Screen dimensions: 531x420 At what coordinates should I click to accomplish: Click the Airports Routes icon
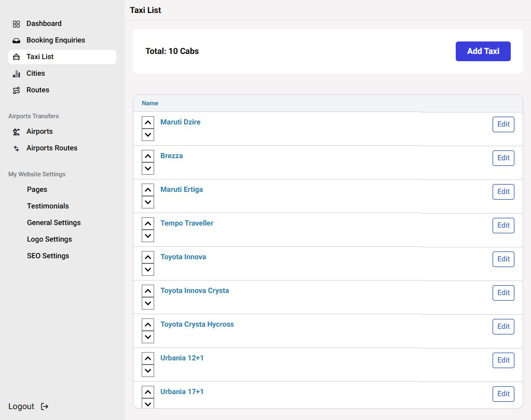16,148
